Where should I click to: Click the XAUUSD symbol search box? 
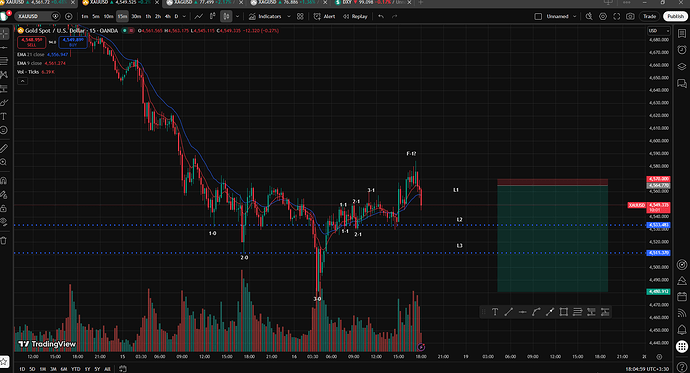37,16
